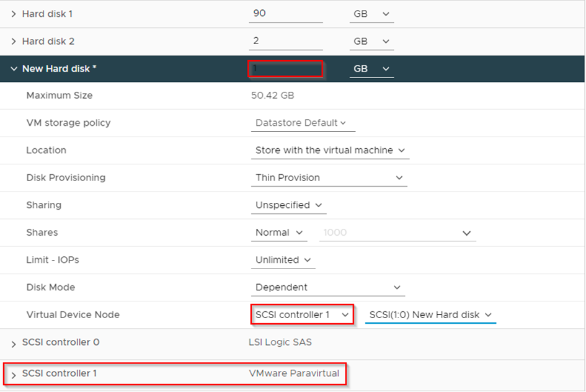Viewport: 586px width, 392px height.
Task: Open the Disk Mode dropdown
Action: [x=327, y=287]
